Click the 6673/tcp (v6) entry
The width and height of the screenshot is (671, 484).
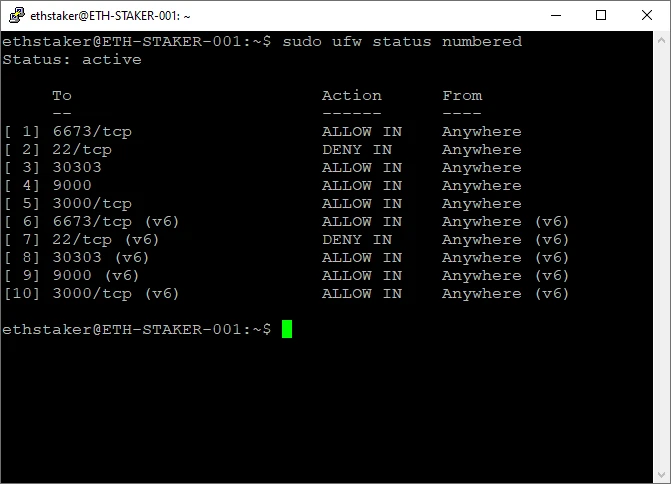point(116,222)
